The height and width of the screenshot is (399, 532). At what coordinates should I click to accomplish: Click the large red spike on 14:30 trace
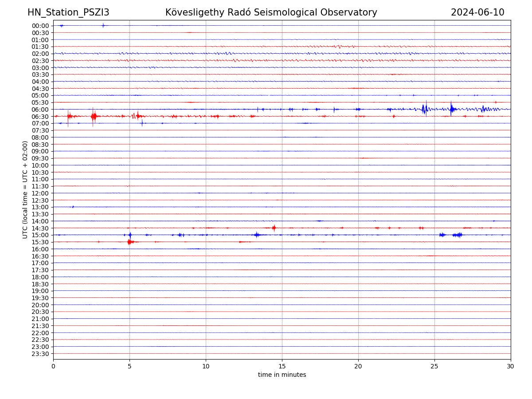pos(274,228)
